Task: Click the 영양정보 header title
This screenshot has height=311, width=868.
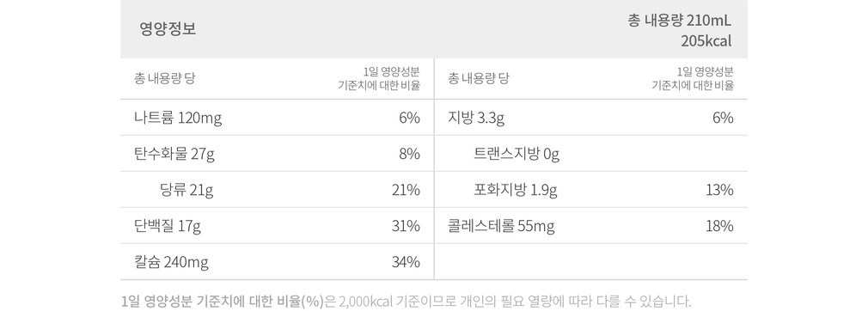Action: pyautogui.click(x=168, y=29)
